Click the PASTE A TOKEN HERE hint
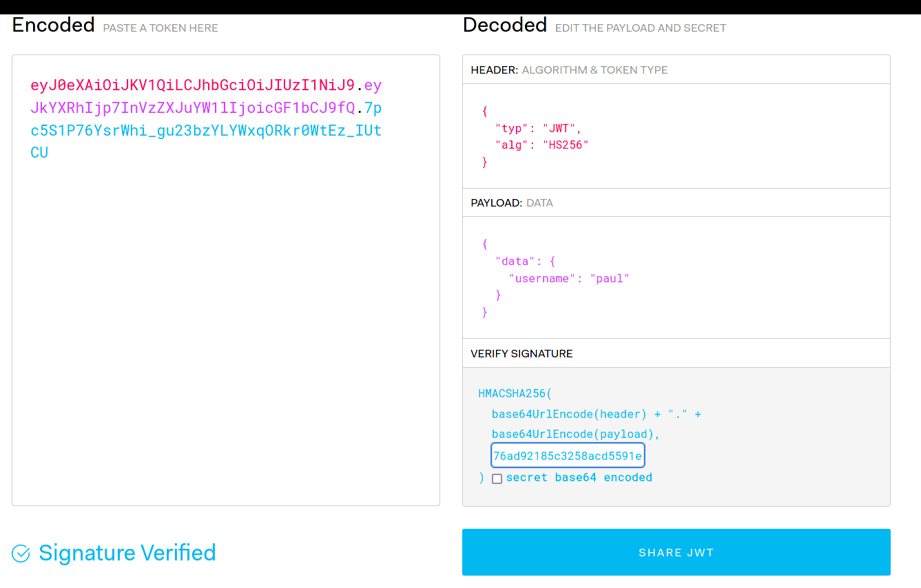The width and height of the screenshot is (921, 588). (x=161, y=28)
